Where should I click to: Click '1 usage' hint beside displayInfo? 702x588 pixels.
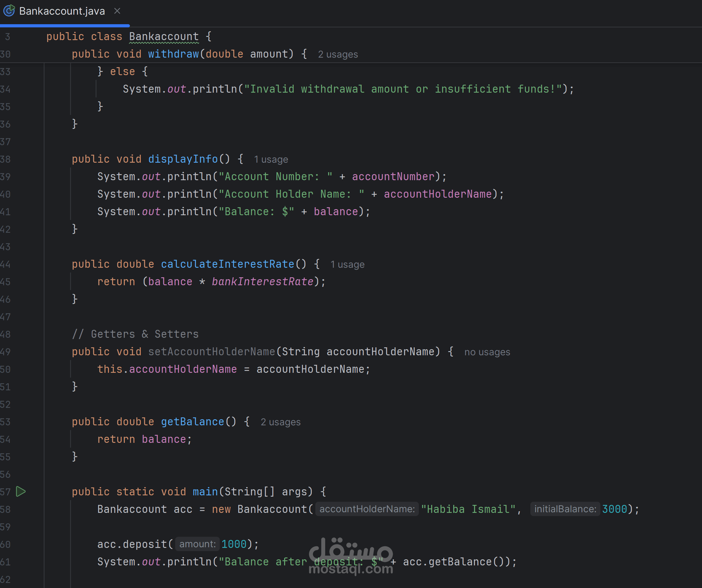point(271,159)
